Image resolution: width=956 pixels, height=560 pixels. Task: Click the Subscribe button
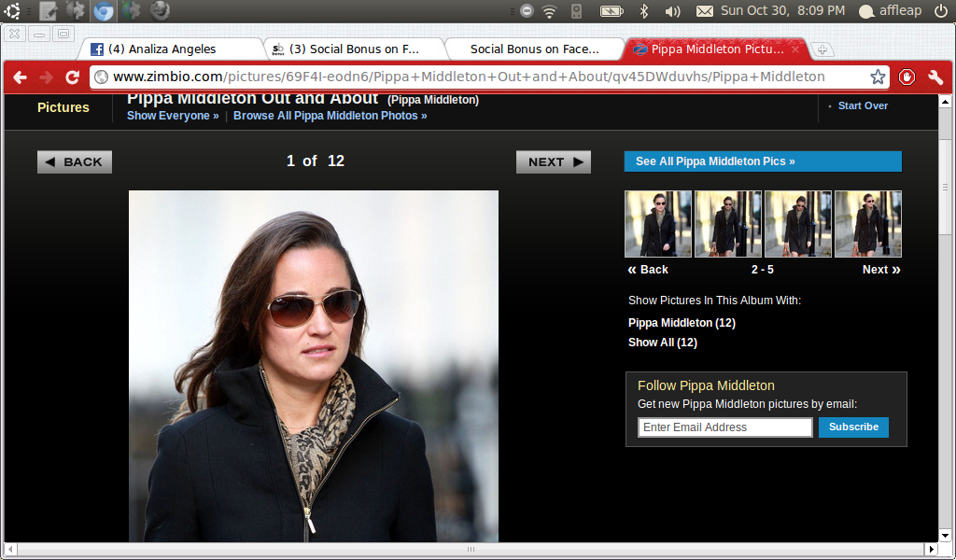[x=853, y=427]
